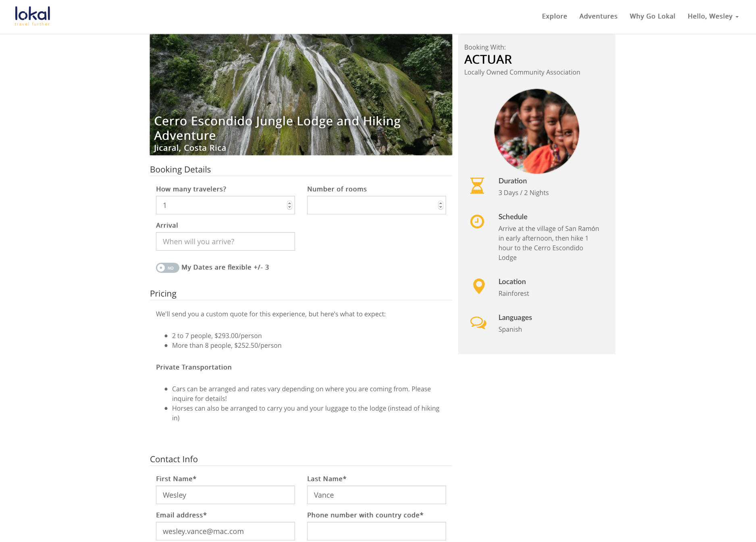Screen dimensions: 756x542
Task: Select the clock Schedule icon
Action: point(478,221)
